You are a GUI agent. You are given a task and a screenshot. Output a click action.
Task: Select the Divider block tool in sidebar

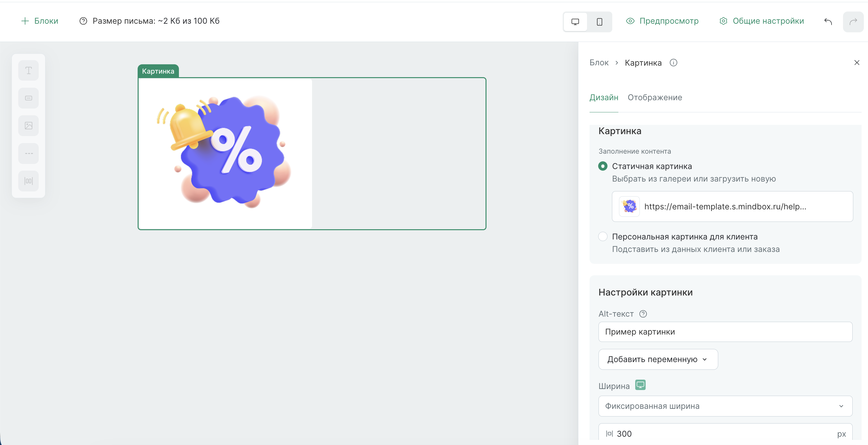point(28,153)
